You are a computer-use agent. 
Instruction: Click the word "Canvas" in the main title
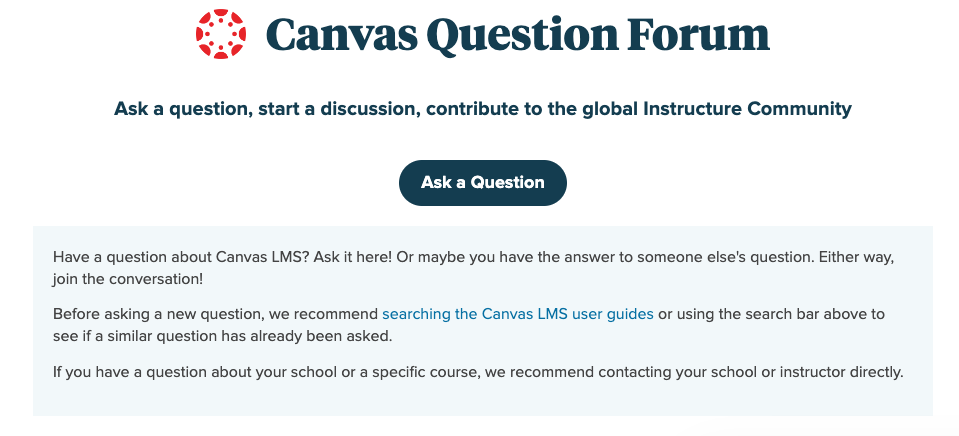tap(340, 35)
